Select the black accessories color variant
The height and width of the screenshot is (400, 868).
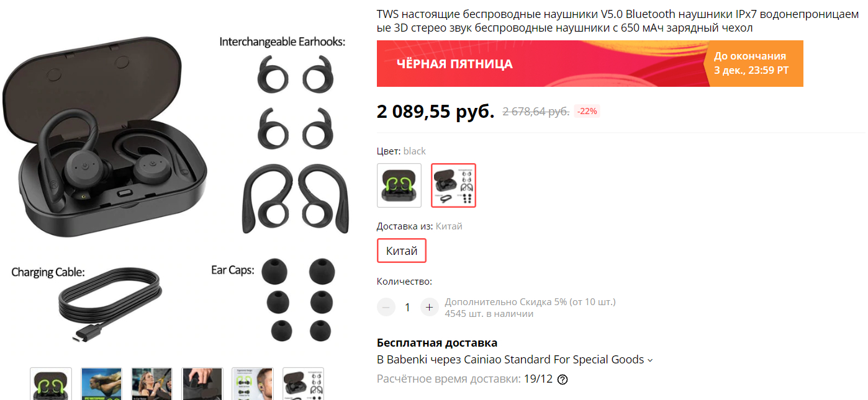(454, 185)
